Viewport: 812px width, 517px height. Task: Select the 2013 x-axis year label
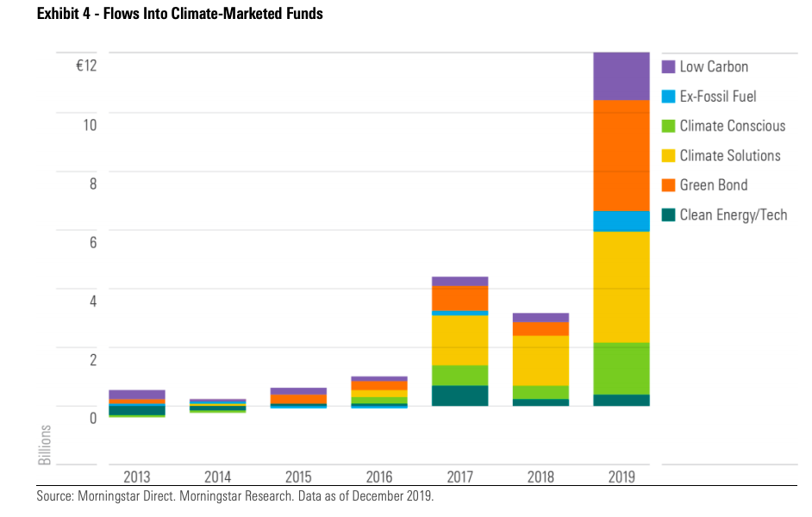137,477
